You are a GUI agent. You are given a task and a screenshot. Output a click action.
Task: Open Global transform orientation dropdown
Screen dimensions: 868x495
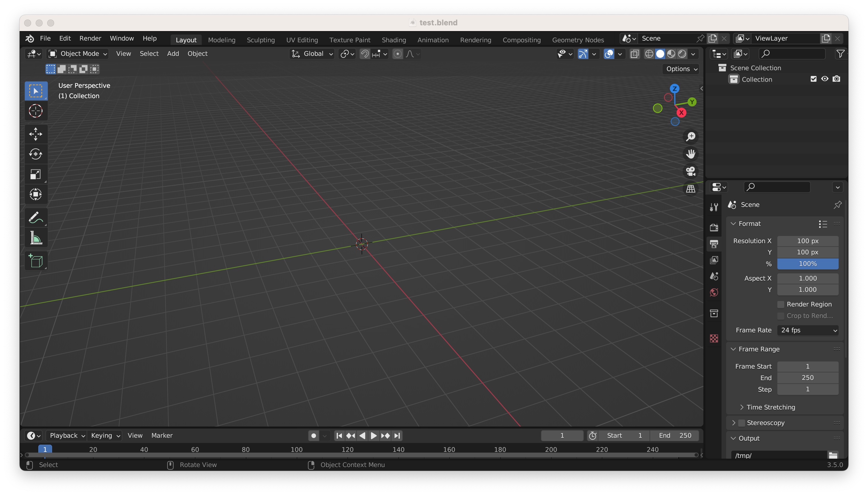pos(312,54)
